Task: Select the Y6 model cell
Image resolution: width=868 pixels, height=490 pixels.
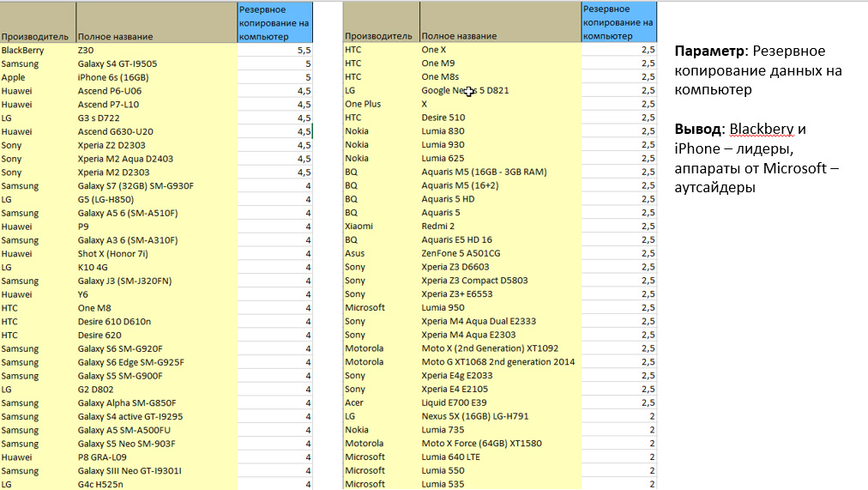Action: [x=157, y=294]
